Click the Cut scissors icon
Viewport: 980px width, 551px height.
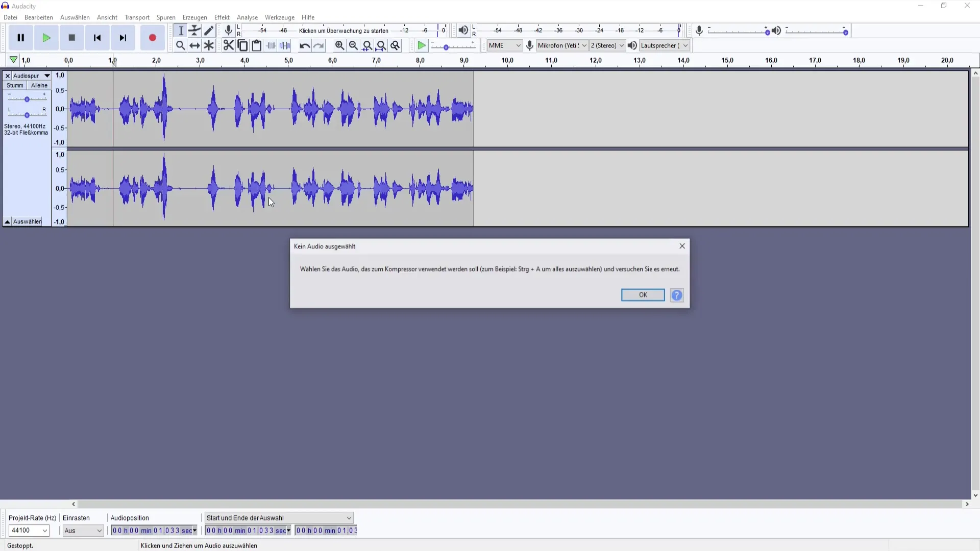(x=228, y=45)
